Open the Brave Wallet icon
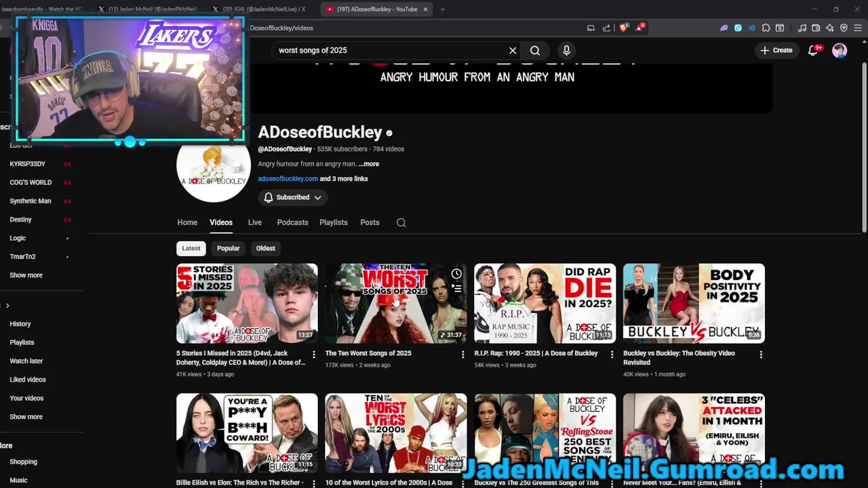868x488 pixels. [x=816, y=28]
